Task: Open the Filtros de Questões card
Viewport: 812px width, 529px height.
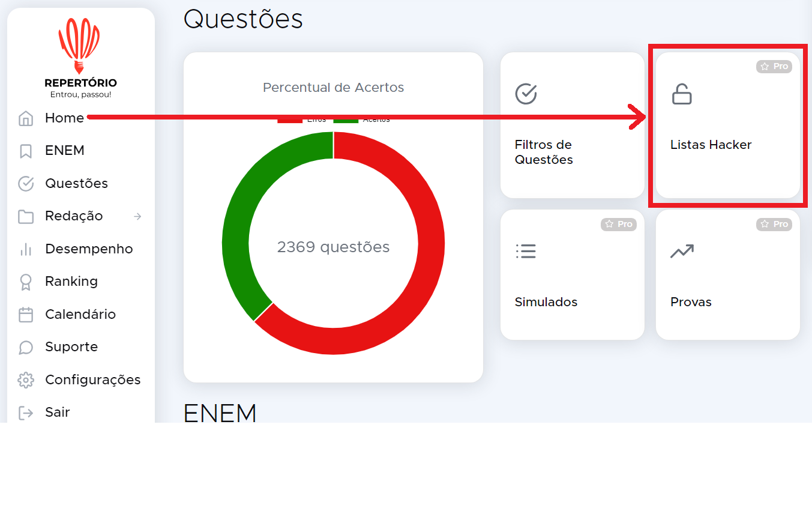Action: point(572,125)
